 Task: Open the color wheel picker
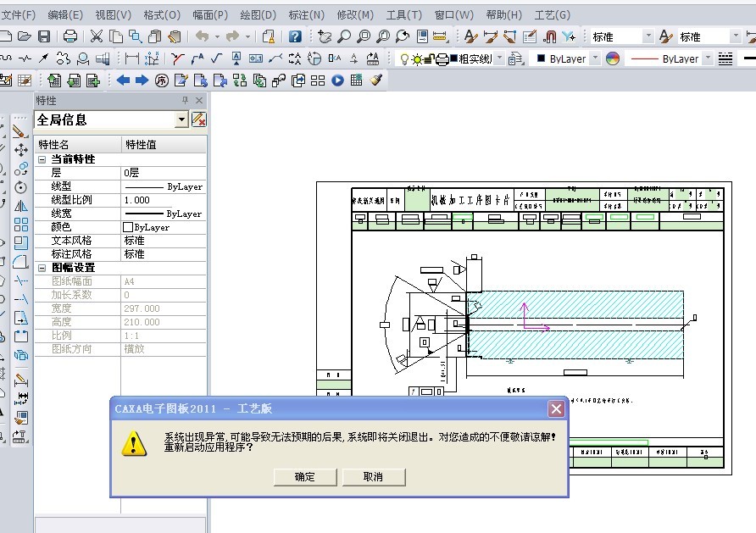coord(612,58)
